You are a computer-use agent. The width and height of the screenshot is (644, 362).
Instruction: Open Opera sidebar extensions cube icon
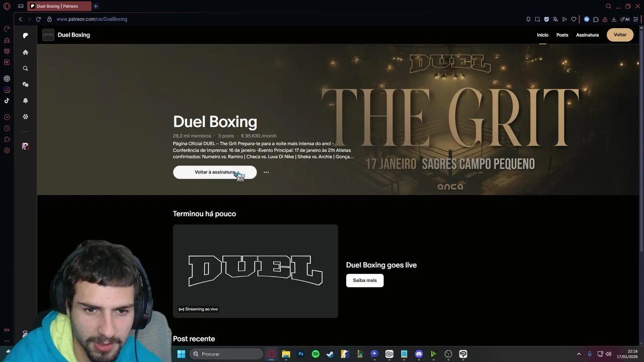(7, 139)
